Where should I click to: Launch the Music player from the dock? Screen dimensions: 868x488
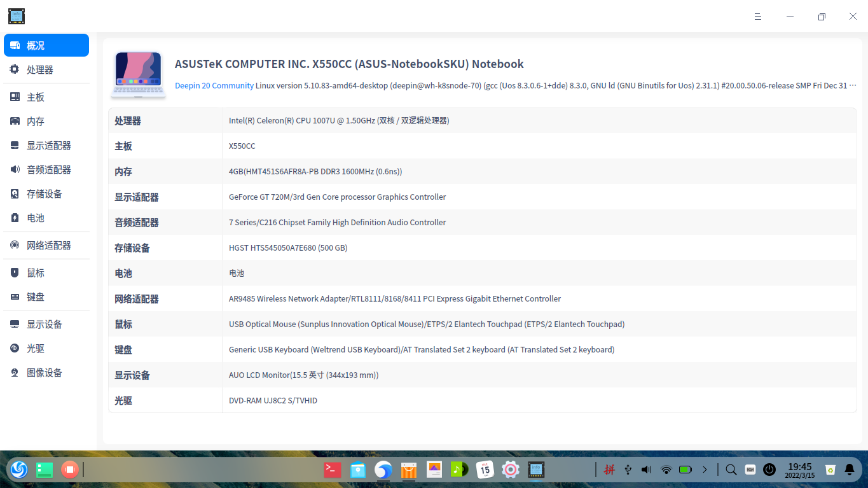tap(460, 470)
